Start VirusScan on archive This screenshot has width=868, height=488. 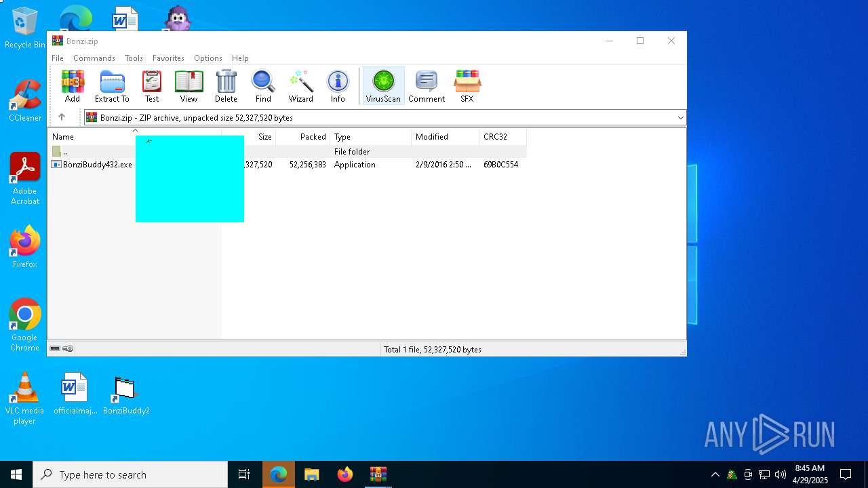(383, 86)
